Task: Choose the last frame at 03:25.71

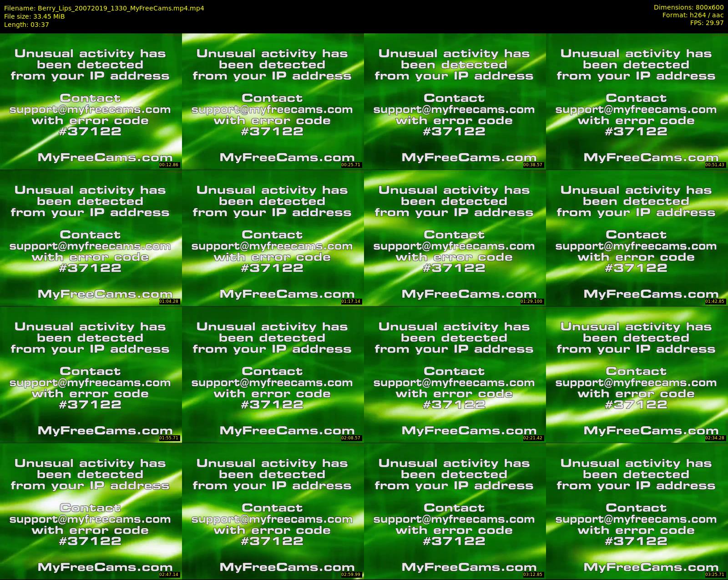Action: 637,511
